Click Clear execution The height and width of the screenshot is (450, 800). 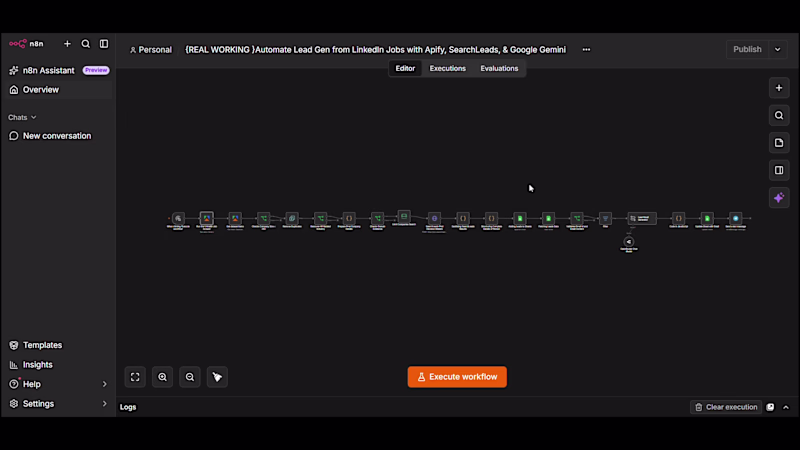(726, 407)
